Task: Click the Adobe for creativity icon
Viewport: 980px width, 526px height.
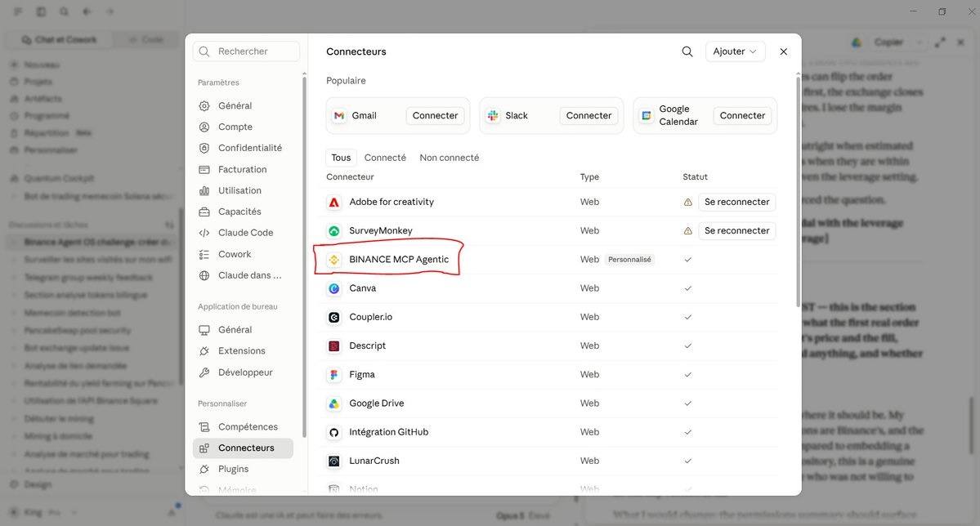Action: (x=334, y=203)
